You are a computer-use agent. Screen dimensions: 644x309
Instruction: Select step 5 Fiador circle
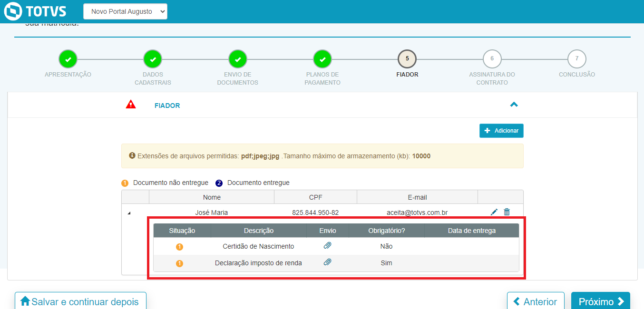coord(407,59)
